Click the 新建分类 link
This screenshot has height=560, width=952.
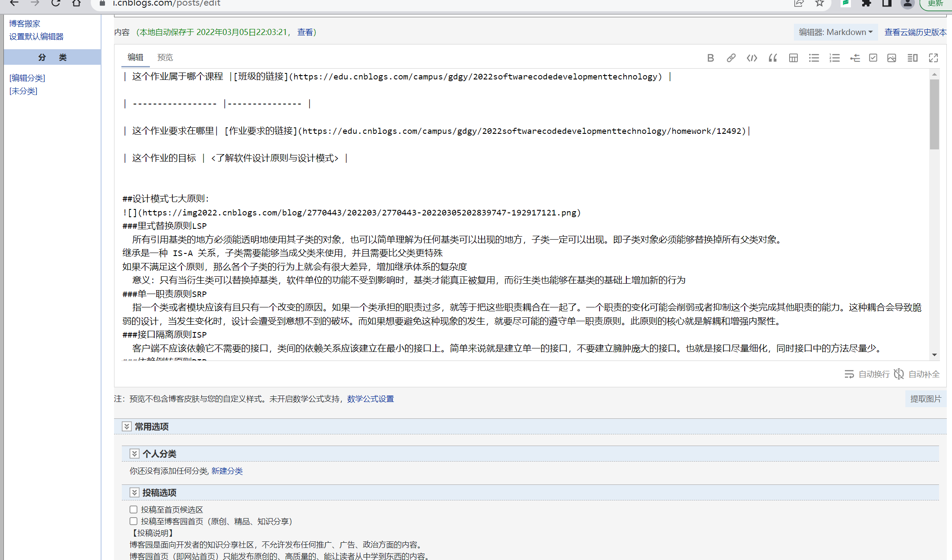227,471
